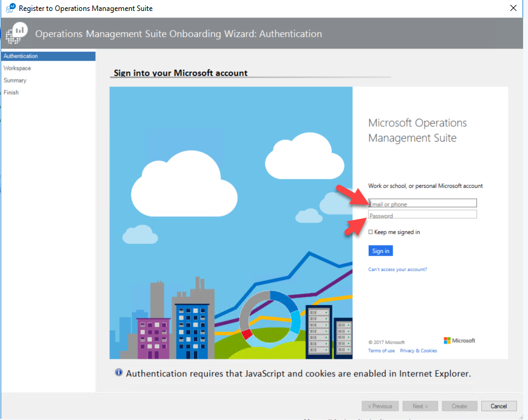
Task: Click the Password input field
Action: pyautogui.click(x=422, y=215)
